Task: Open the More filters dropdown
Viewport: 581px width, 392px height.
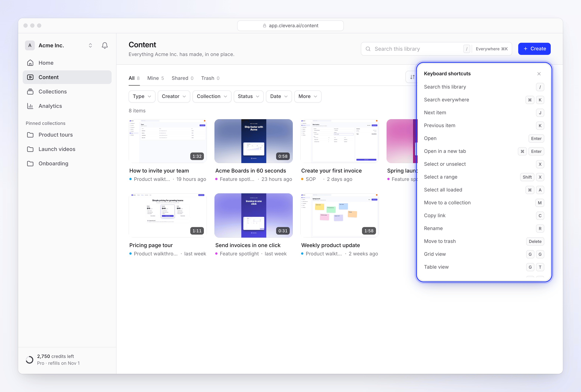Action: 308,96
